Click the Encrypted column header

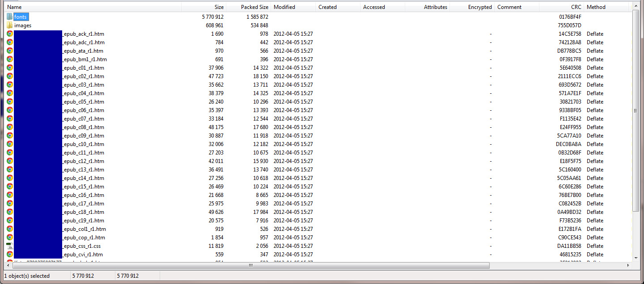472,7
